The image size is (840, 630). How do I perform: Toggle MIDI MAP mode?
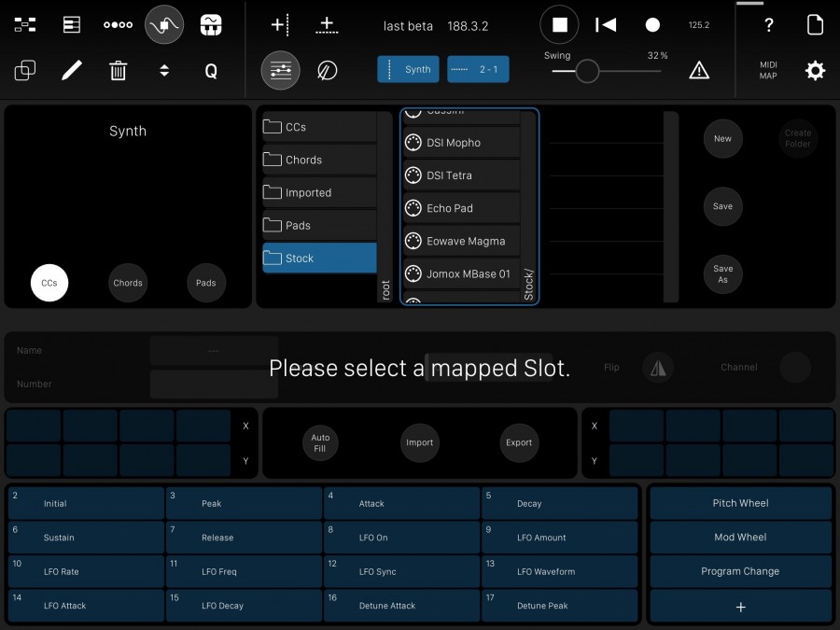click(767, 70)
